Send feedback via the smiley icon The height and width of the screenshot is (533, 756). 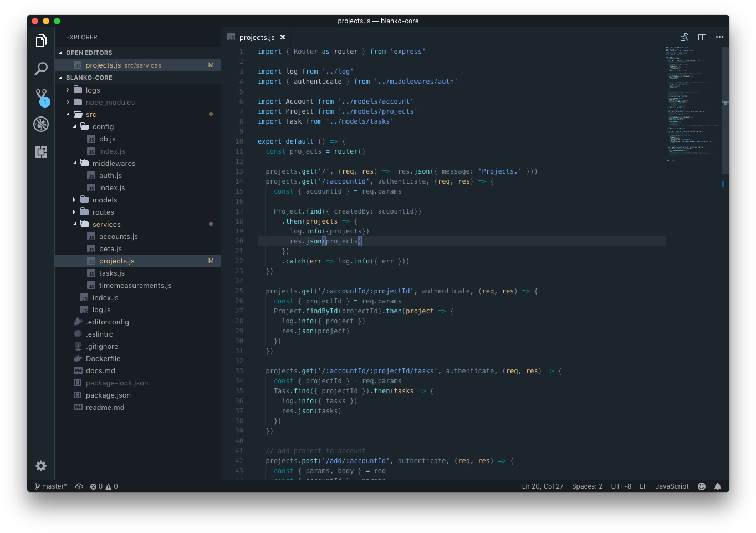(x=701, y=486)
